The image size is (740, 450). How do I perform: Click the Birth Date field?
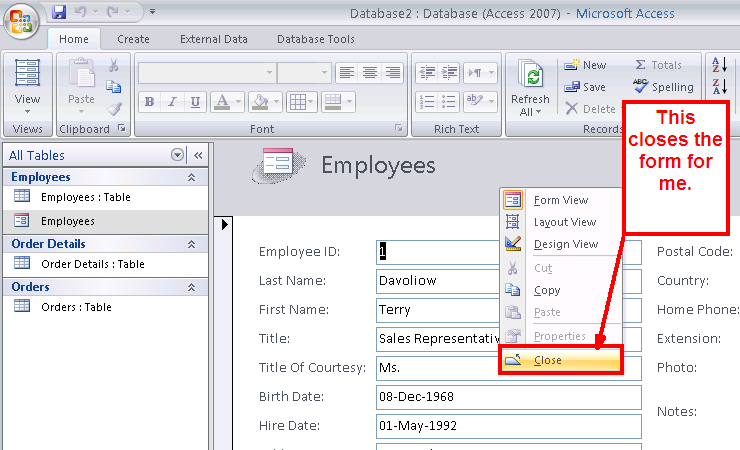509,397
